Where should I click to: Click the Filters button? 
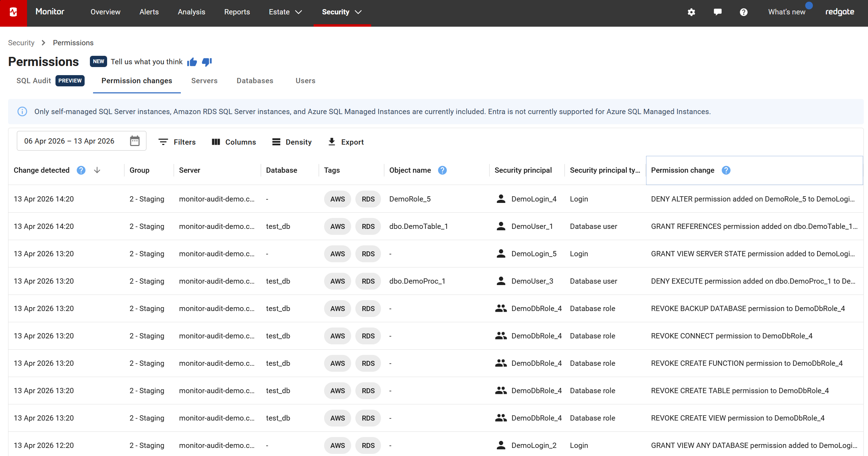(x=177, y=142)
